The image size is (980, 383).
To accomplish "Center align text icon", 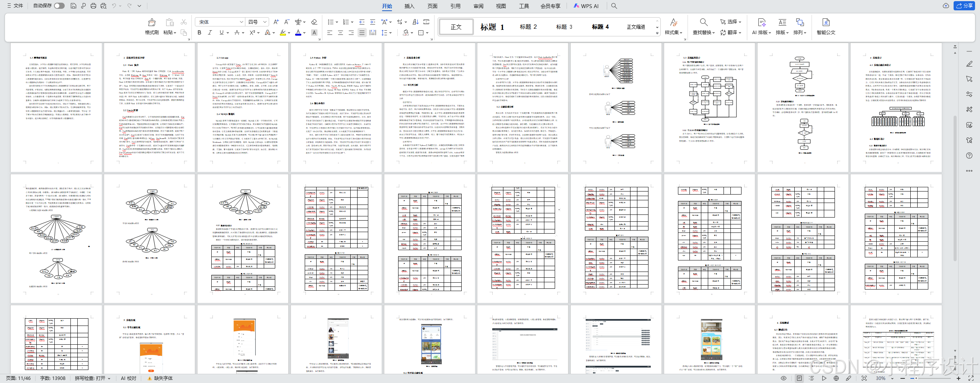I will (x=340, y=33).
